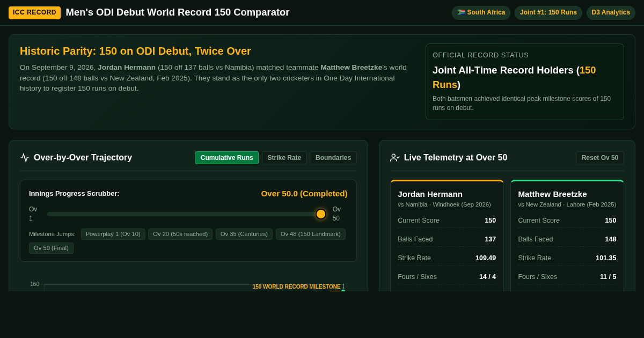Click Breetzke's strike rate 101.35
Image resolution: width=644 pixels, height=338 pixels.
606,258
